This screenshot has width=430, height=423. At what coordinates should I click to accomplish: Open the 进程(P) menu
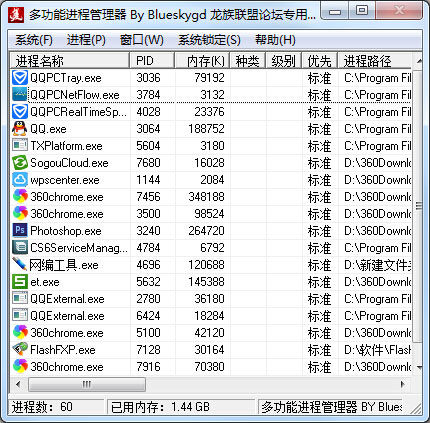click(x=86, y=40)
